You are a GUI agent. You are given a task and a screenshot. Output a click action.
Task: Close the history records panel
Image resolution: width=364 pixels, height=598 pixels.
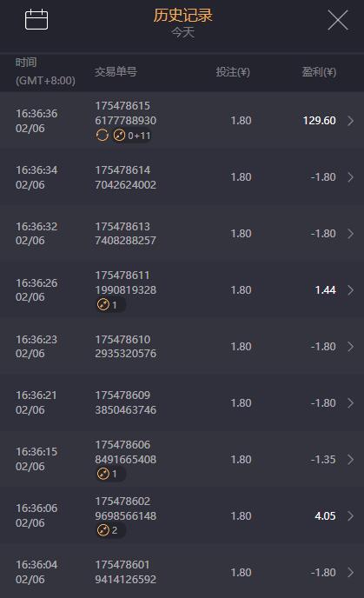[x=338, y=20]
